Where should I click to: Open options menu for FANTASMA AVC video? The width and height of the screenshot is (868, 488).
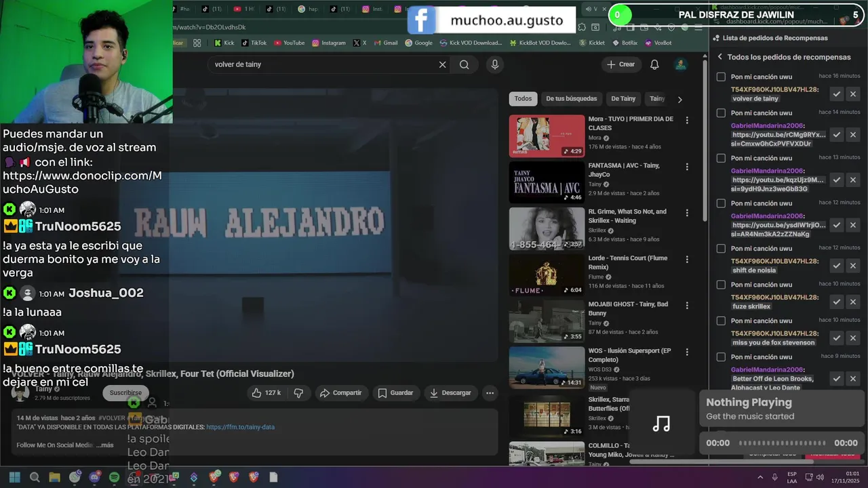click(687, 167)
